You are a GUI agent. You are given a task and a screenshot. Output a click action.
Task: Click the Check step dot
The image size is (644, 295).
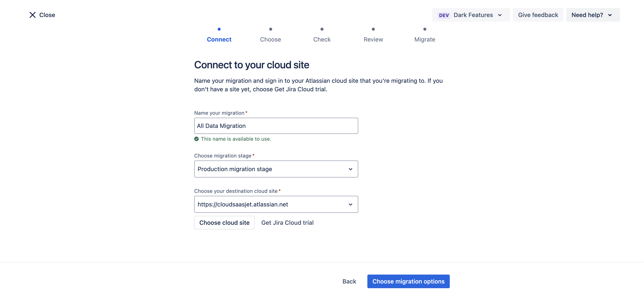[322, 29]
